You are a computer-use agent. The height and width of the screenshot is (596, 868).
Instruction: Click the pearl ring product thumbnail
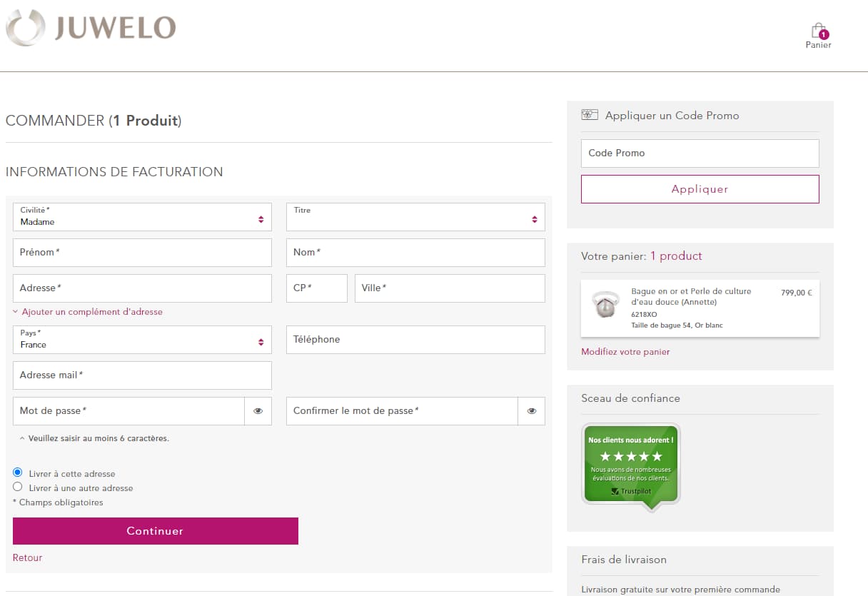(605, 305)
